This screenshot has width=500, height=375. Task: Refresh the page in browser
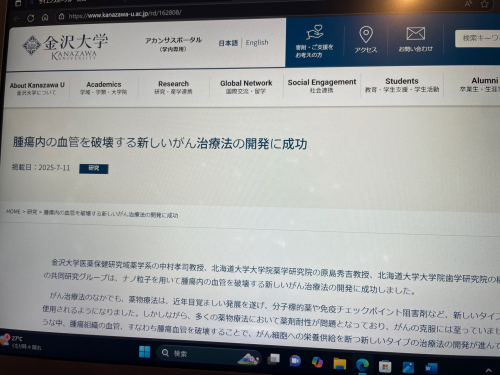(31, 18)
